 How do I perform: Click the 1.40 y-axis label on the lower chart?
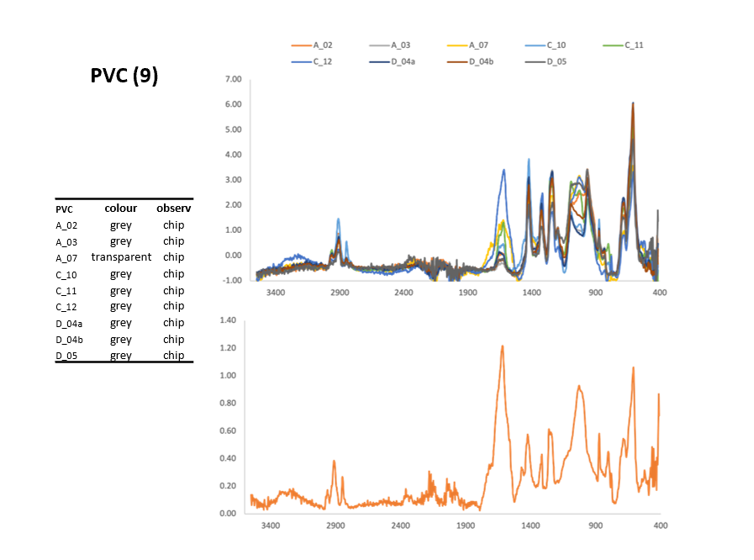[x=229, y=320]
